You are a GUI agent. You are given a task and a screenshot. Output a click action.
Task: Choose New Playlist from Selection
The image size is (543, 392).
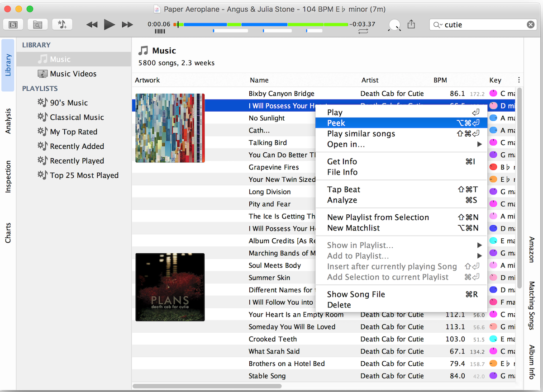(x=401, y=217)
